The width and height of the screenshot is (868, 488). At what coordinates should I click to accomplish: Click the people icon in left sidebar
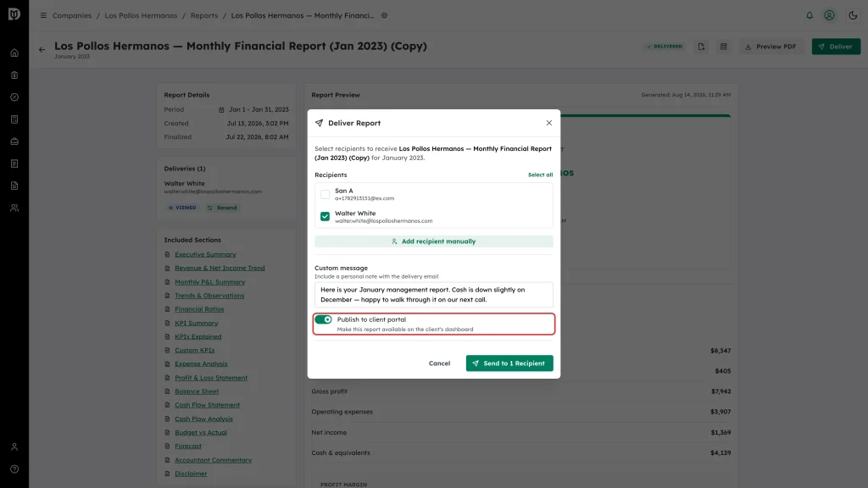[x=14, y=208]
